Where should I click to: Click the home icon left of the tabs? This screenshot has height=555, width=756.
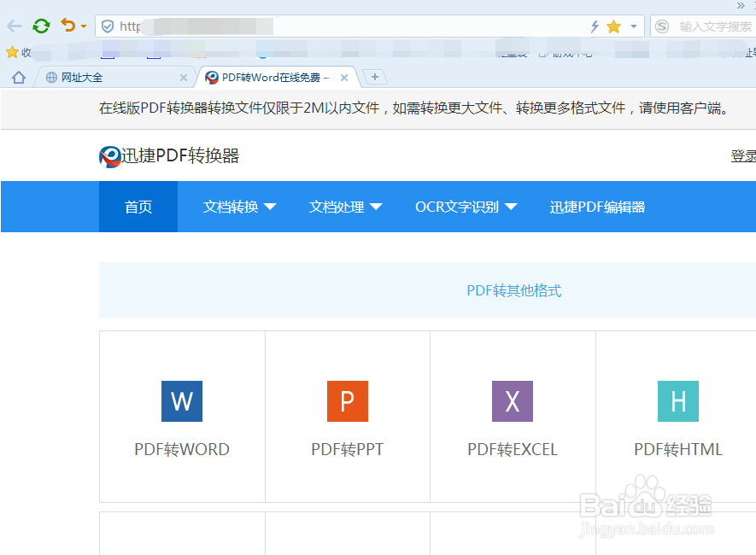click(x=16, y=77)
